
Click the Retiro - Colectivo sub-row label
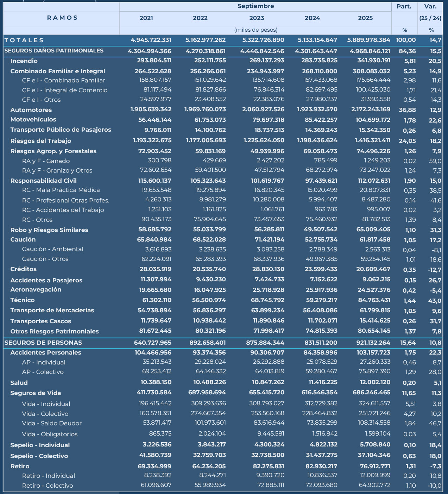click(48, 486)
